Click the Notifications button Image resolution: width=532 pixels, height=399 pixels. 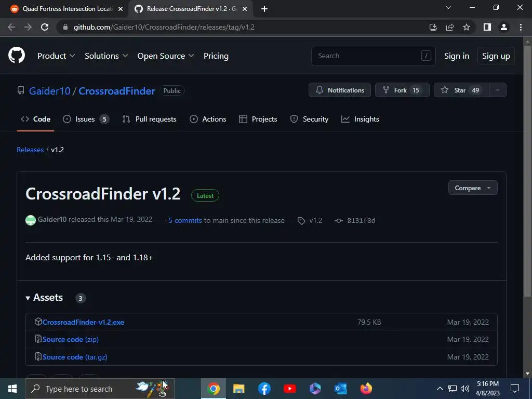340,90
